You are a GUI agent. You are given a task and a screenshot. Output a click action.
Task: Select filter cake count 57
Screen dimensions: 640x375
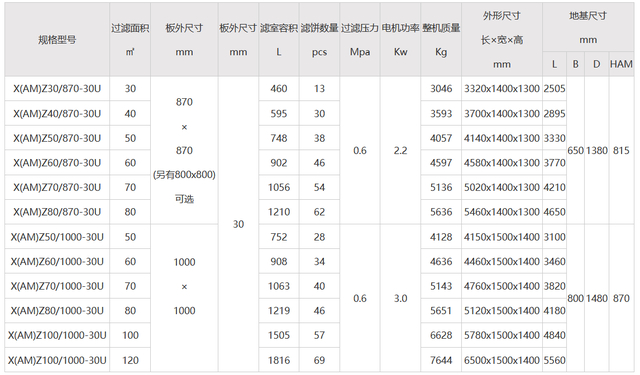coord(319,335)
